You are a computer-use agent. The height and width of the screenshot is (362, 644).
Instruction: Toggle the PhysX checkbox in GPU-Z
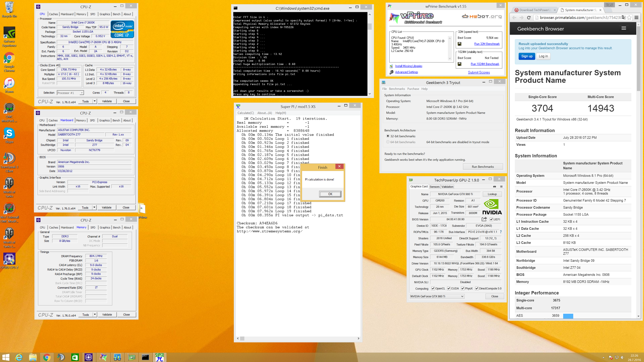click(x=463, y=289)
